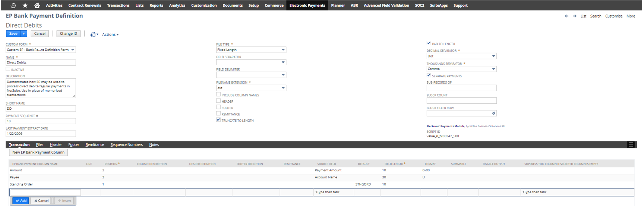Click the next record right arrow
Screen dimensions: 644x206
[x=574, y=16]
